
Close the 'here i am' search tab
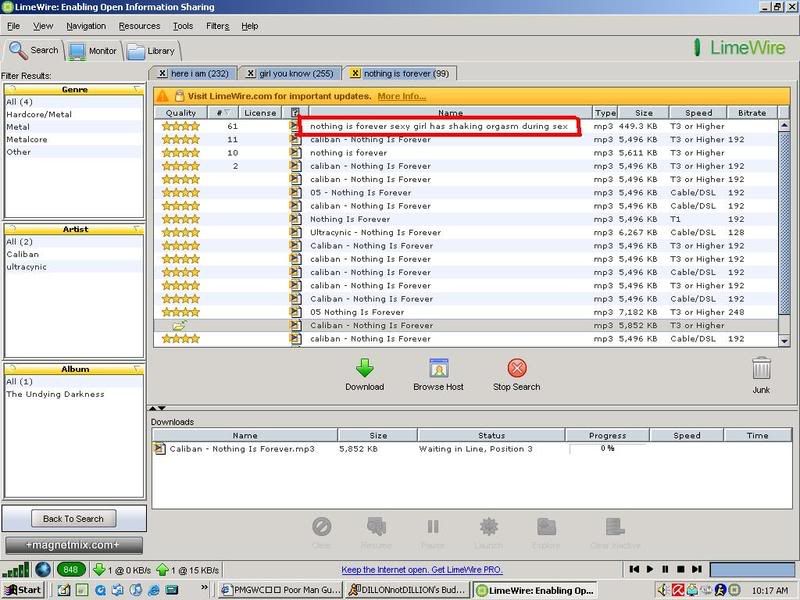162,73
